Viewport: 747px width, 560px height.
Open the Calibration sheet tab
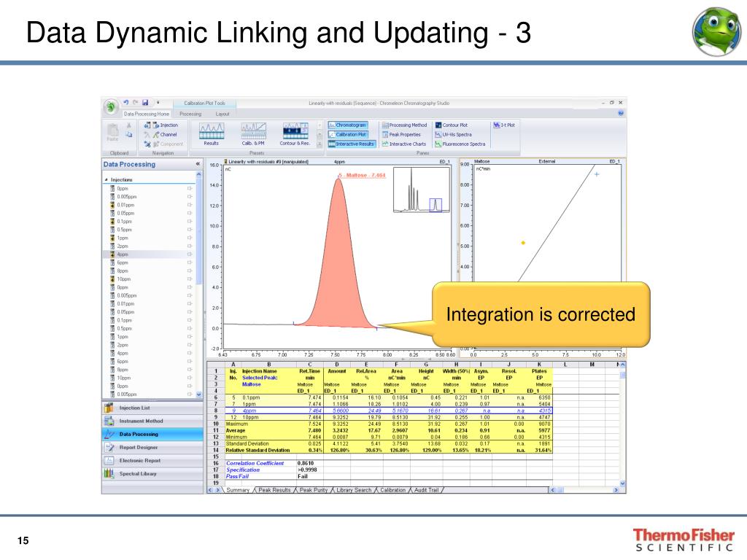click(x=392, y=490)
